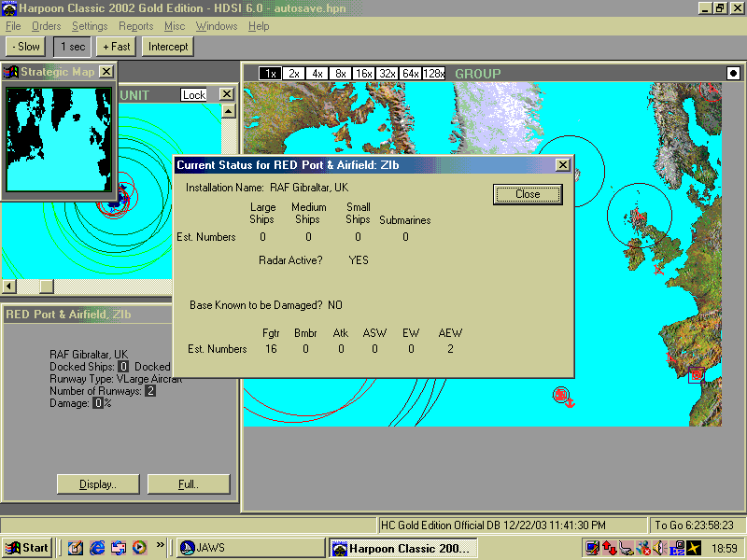Click the monitor tray icon

pos(592,548)
